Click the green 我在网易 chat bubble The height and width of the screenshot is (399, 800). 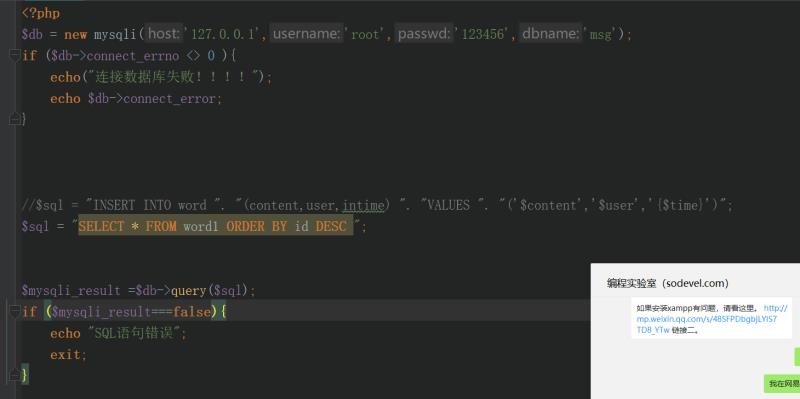(x=782, y=383)
